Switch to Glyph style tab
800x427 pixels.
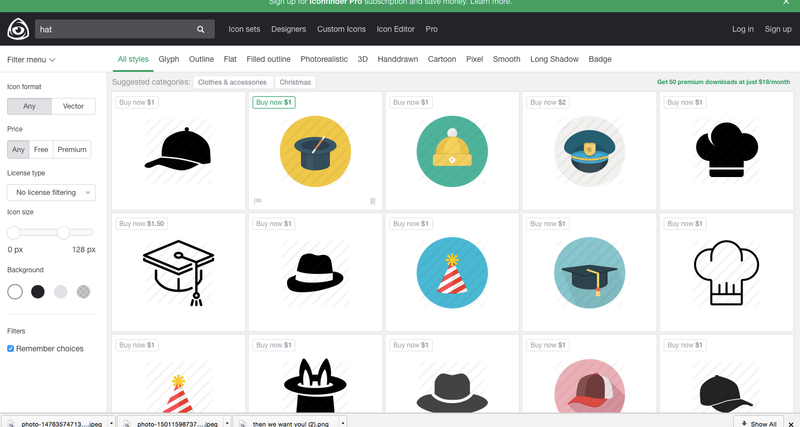tap(169, 59)
